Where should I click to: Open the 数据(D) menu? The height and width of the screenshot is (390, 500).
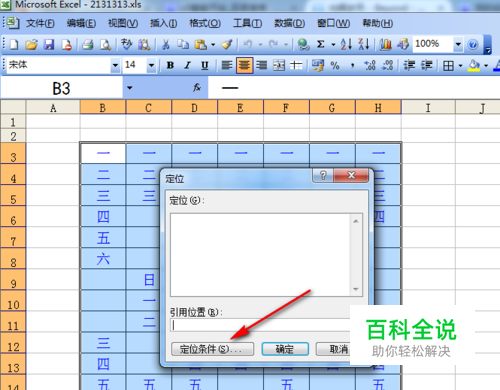click(x=289, y=23)
